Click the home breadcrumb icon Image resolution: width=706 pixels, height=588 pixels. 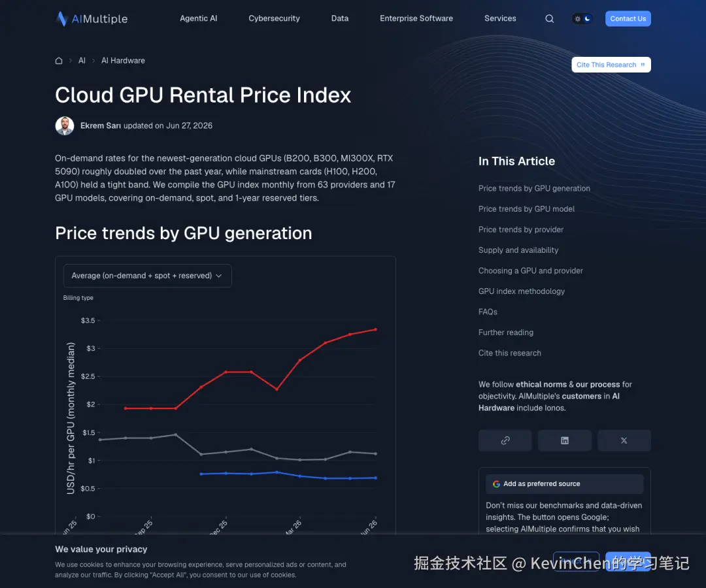pos(59,60)
